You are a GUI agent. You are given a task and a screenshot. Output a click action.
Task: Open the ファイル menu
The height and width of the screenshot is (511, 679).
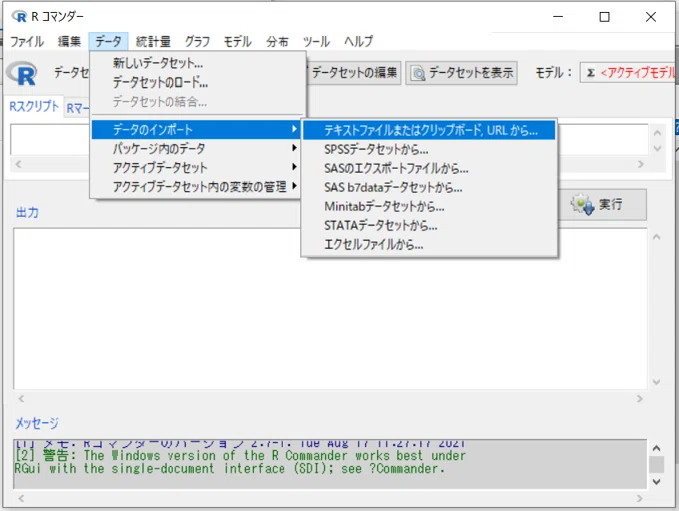pos(27,42)
